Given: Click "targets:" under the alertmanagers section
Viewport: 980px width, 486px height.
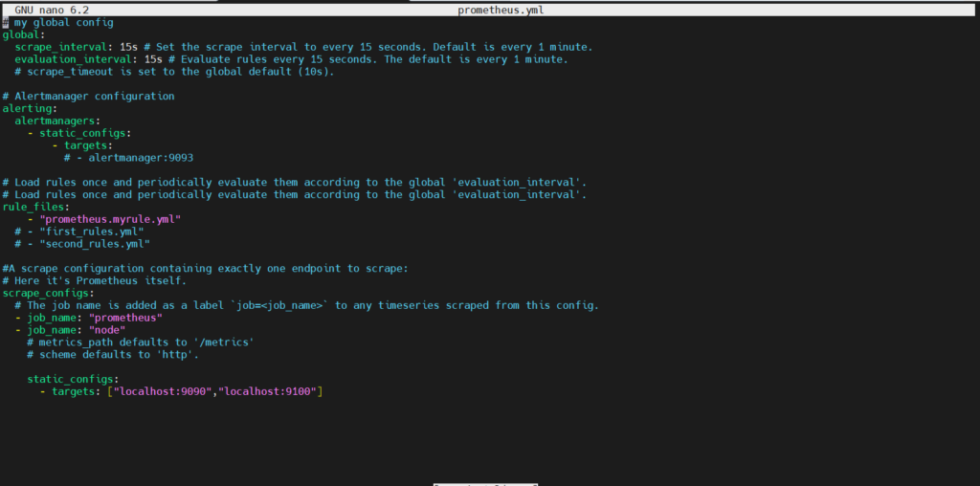Looking at the screenshot, I should click(x=88, y=145).
